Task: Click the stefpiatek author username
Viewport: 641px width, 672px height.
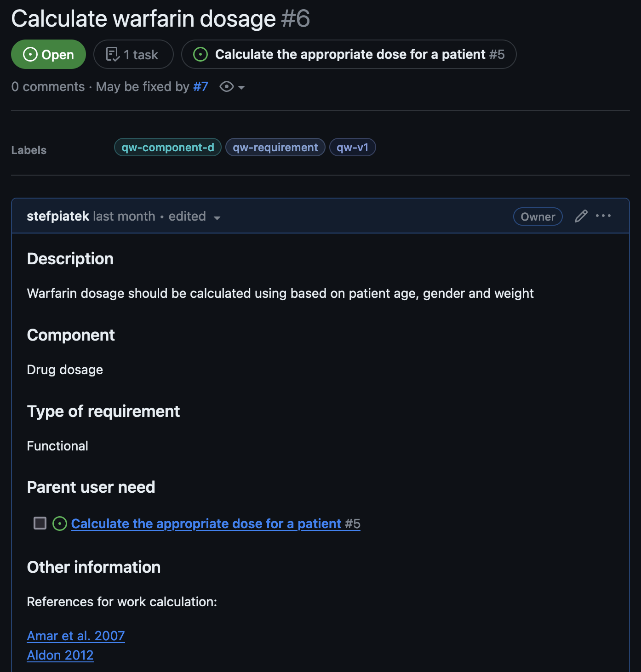Action: click(58, 216)
